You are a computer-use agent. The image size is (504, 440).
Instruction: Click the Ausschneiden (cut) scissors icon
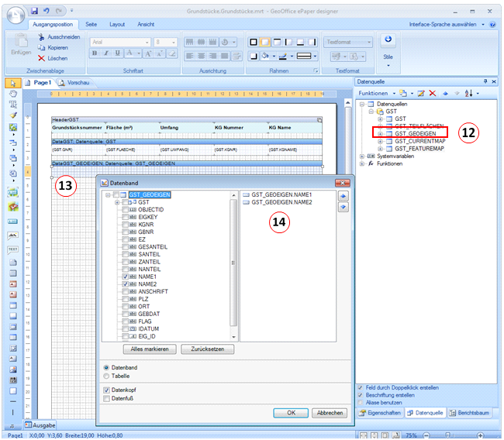(41, 36)
